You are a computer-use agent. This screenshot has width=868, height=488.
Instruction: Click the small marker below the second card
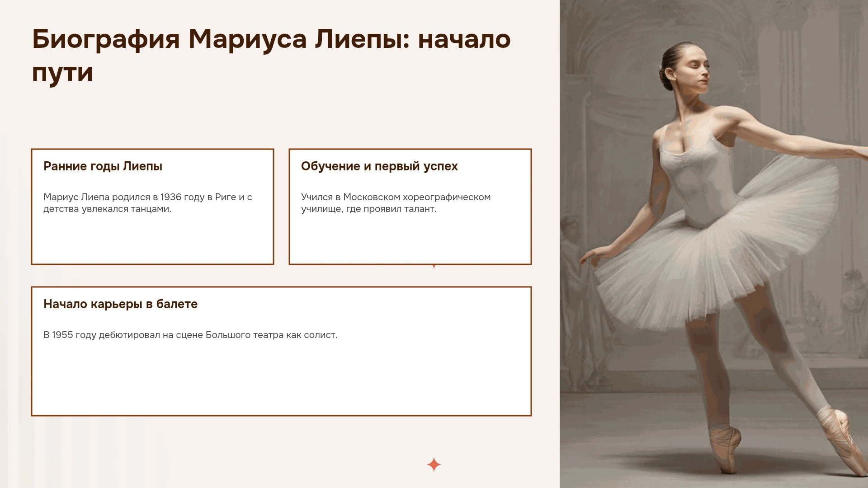434,267
